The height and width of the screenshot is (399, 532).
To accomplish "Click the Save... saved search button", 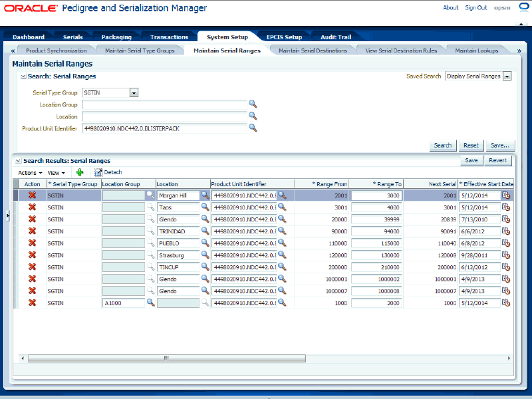I will click(500, 145).
